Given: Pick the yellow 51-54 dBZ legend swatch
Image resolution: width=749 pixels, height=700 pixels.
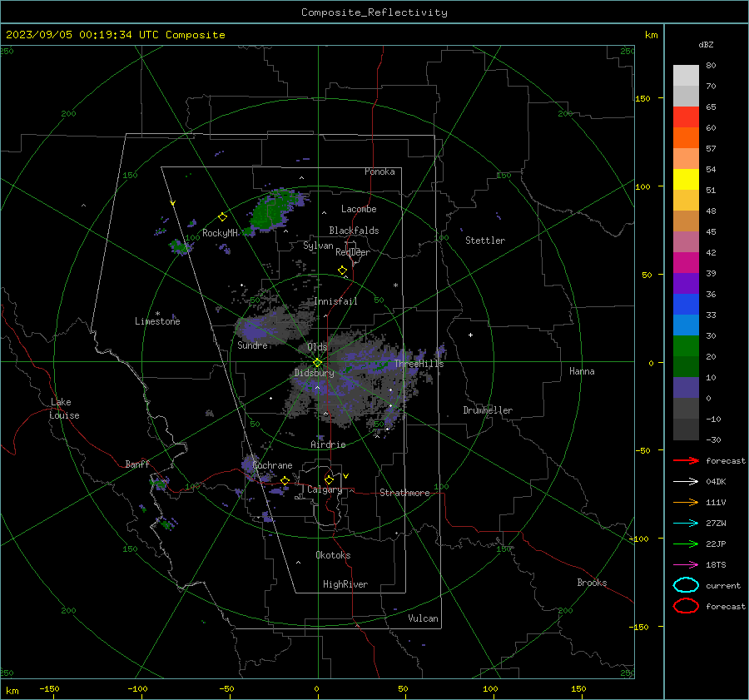Looking at the screenshot, I should pyautogui.click(x=686, y=179).
